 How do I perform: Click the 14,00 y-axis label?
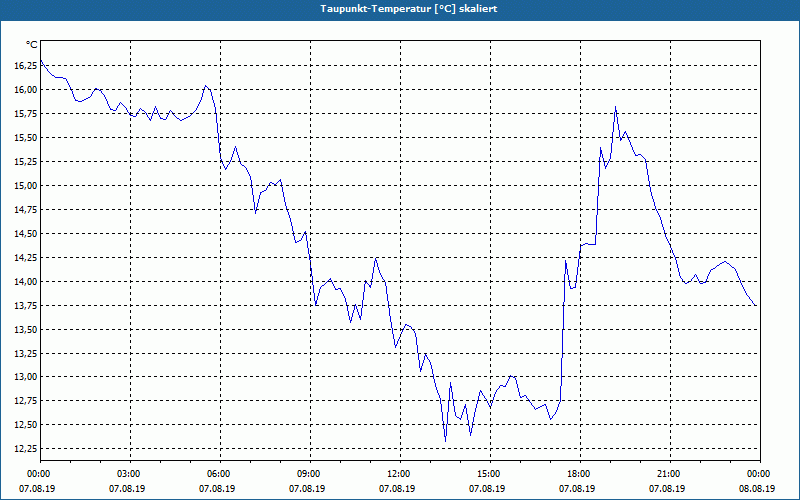26,282
